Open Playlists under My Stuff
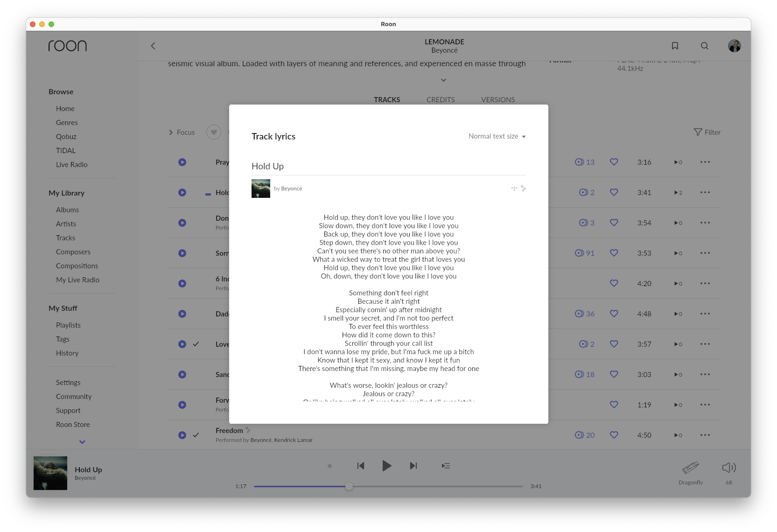The width and height of the screenshot is (777, 532). 68,325
